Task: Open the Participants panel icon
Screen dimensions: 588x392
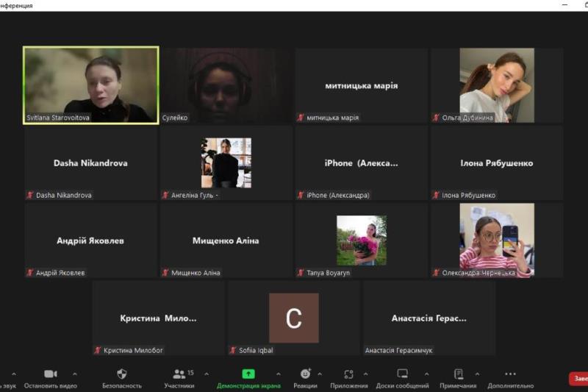Action: [179, 374]
